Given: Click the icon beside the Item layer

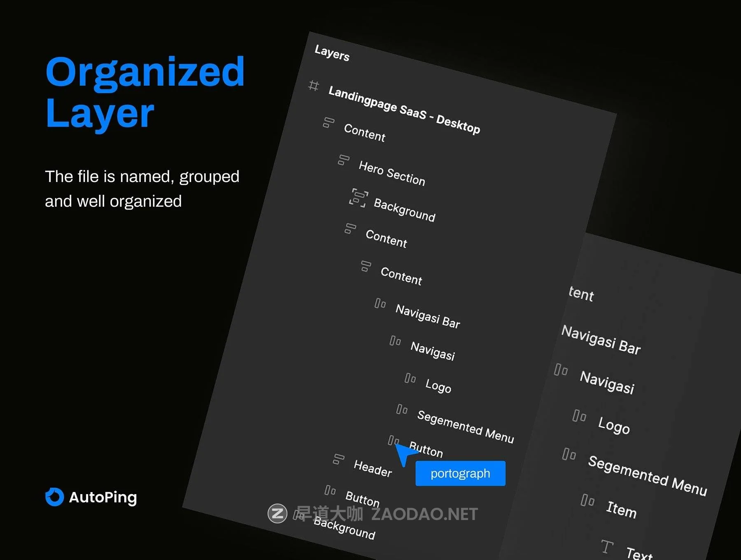Looking at the screenshot, I should pos(587,500).
